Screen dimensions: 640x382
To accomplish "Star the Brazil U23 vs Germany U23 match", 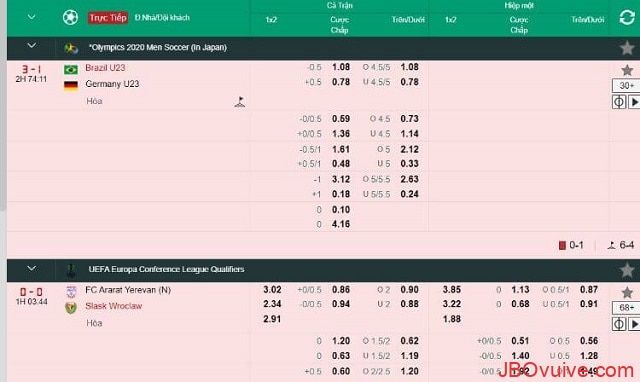I will tap(627, 70).
